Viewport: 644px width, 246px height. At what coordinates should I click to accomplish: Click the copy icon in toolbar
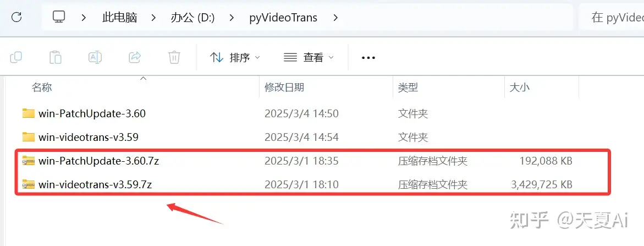(x=15, y=57)
